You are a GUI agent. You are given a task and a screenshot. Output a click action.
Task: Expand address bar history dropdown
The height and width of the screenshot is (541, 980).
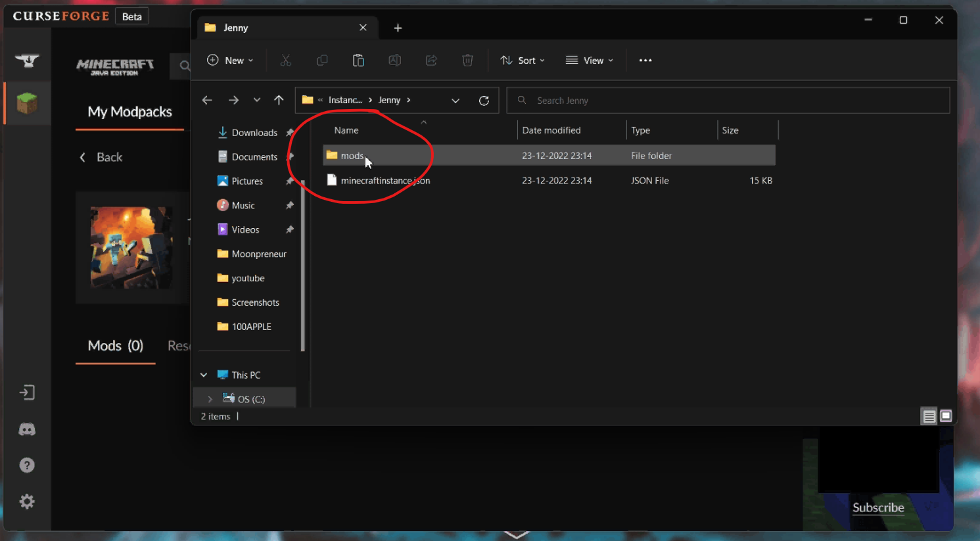(455, 101)
